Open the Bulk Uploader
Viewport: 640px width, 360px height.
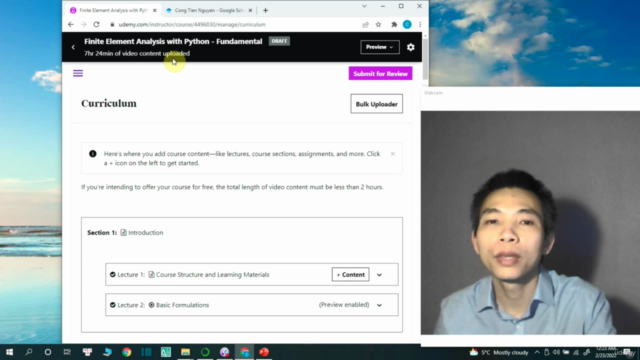[x=376, y=104]
